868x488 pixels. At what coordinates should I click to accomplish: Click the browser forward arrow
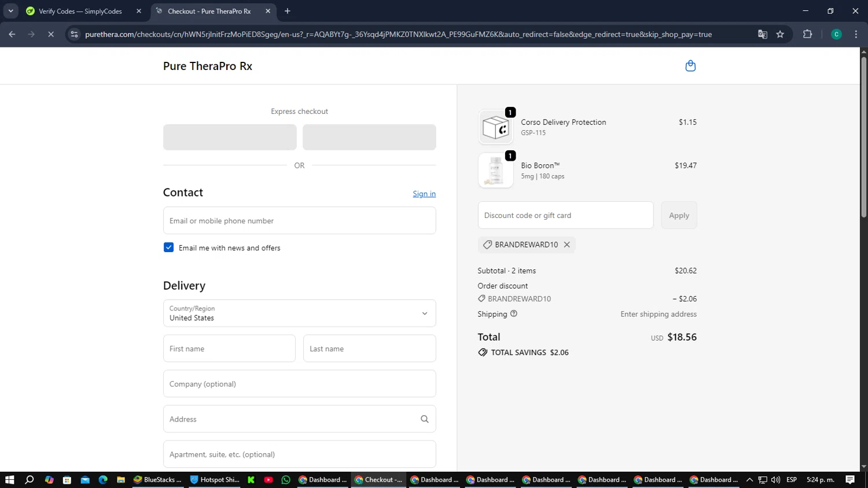pyautogui.click(x=31, y=34)
